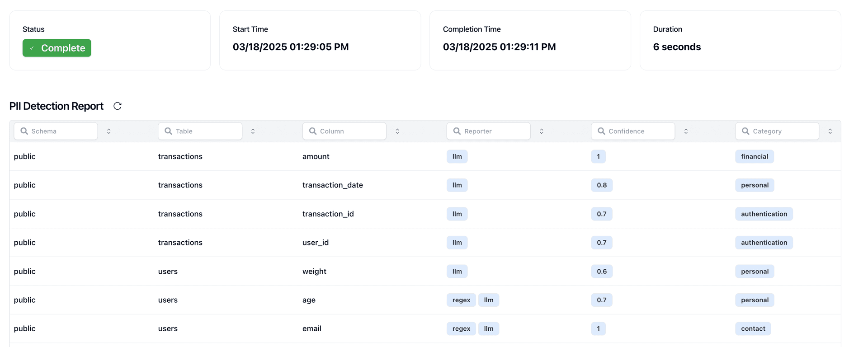Click regex tag in the age row
Screen dimensions: 868x347
[461, 300]
